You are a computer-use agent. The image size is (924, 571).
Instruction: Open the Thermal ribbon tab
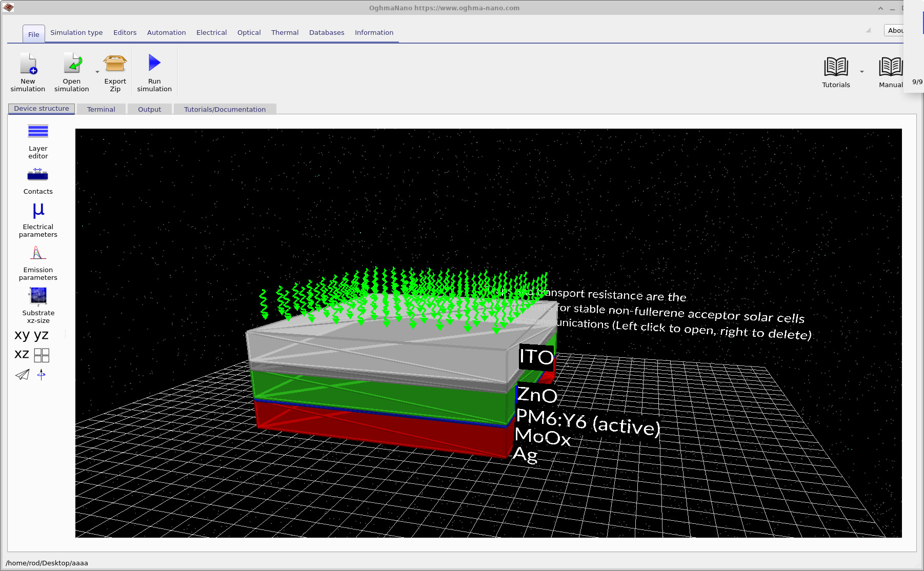coord(285,32)
